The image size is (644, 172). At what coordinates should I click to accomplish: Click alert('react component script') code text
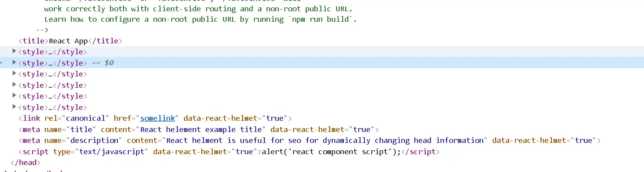[331, 152]
